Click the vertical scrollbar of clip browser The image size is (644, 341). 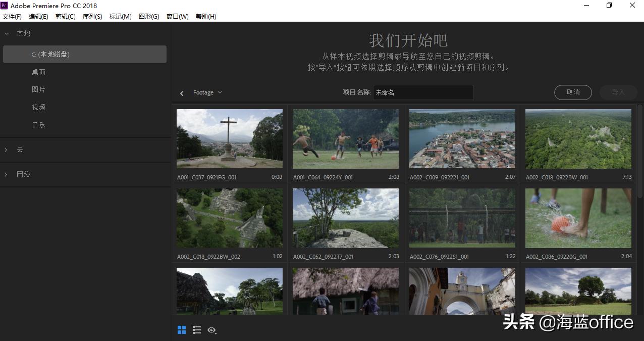click(x=640, y=152)
